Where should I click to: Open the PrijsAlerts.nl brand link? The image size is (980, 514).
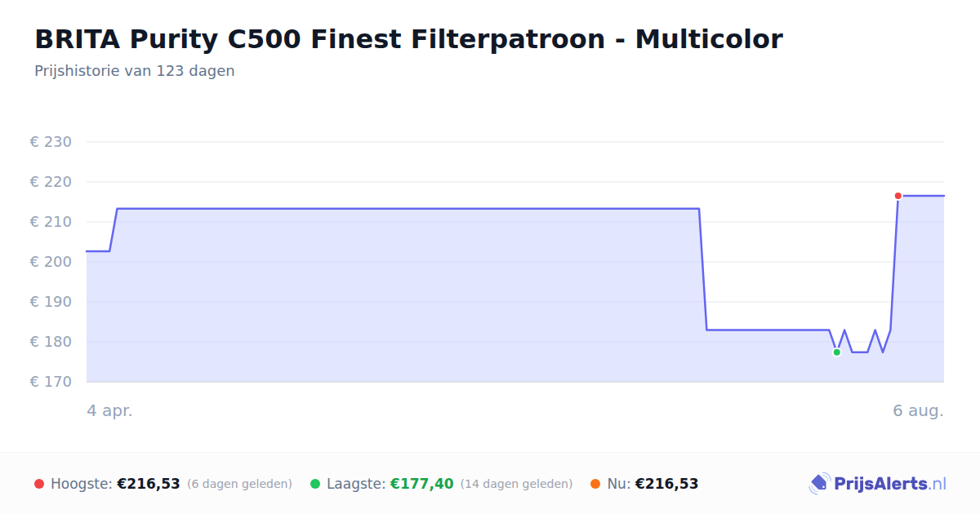coord(878,484)
